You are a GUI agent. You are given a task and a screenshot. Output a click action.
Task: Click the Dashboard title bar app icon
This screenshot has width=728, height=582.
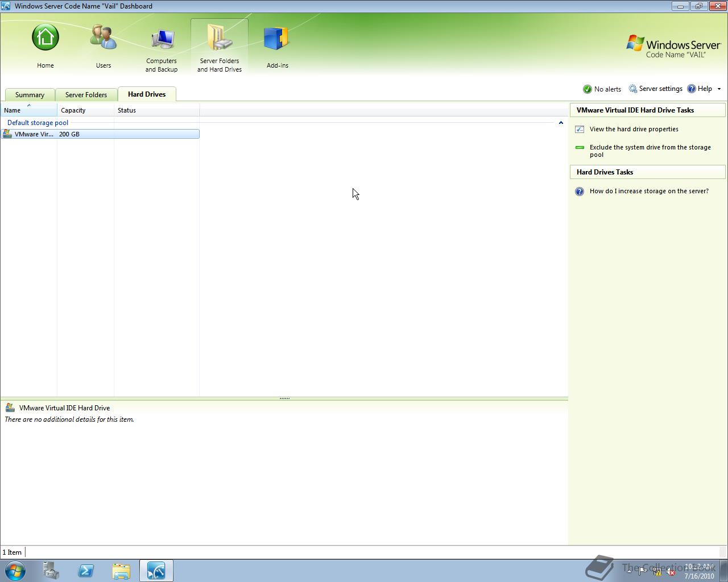pos(6,6)
